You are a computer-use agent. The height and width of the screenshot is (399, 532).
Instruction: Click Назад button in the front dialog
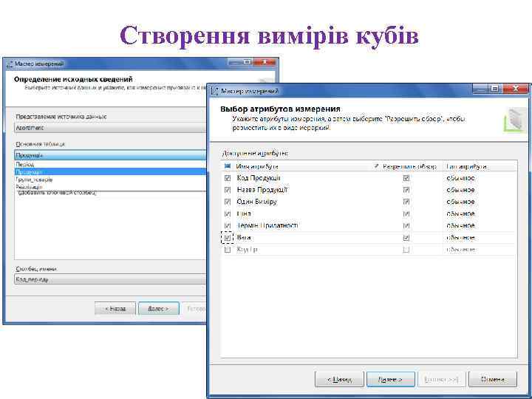point(339,379)
